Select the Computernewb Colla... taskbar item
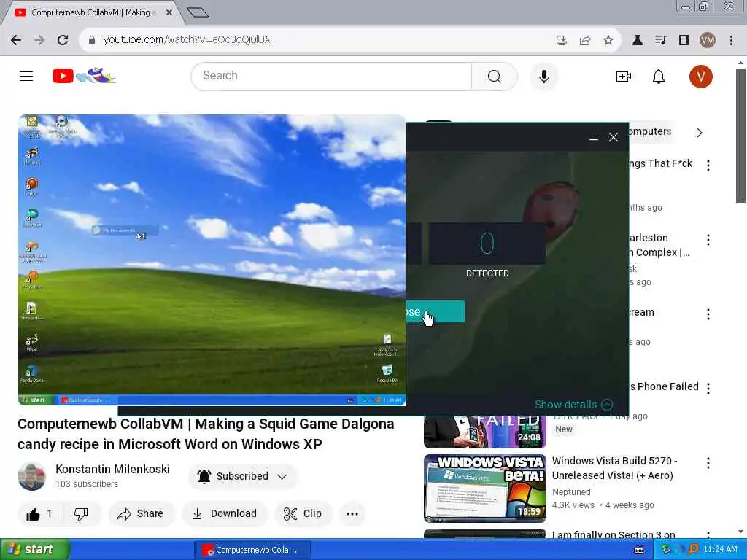 pos(252,550)
